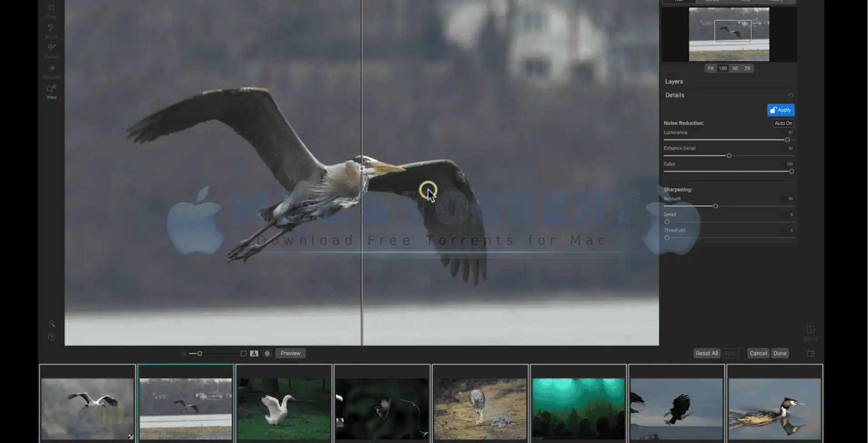Collapse the Details pane header
The height and width of the screenshot is (443, 868).
[x=675, y=95]
